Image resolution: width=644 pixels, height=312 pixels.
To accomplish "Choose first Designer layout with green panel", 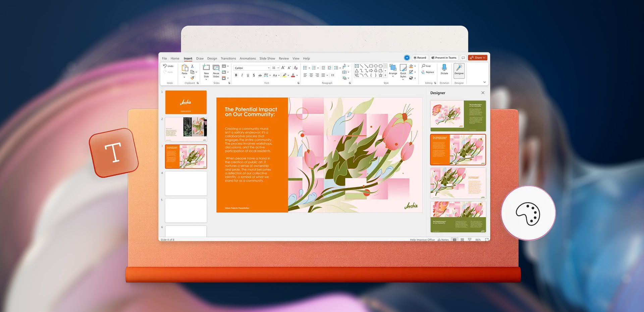I will point(458,116).
